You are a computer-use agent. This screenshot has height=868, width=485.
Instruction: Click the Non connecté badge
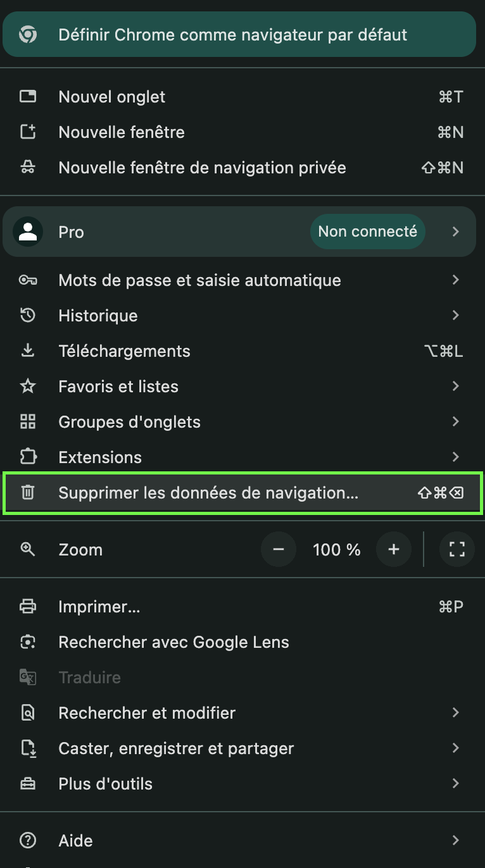coord(367,232)
